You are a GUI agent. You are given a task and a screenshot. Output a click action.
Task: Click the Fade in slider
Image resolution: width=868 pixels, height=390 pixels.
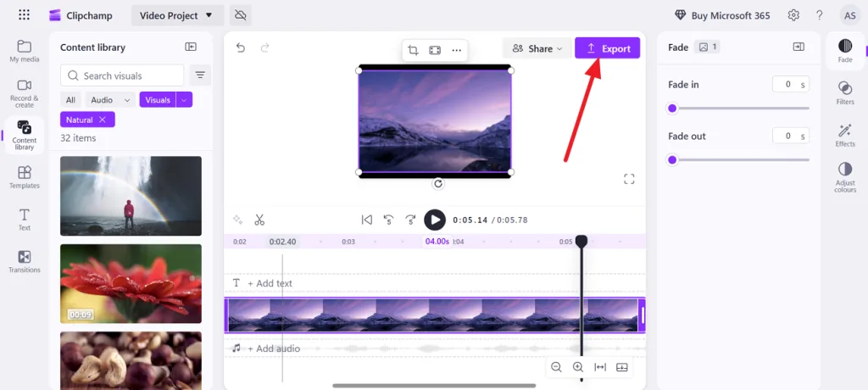738,108
